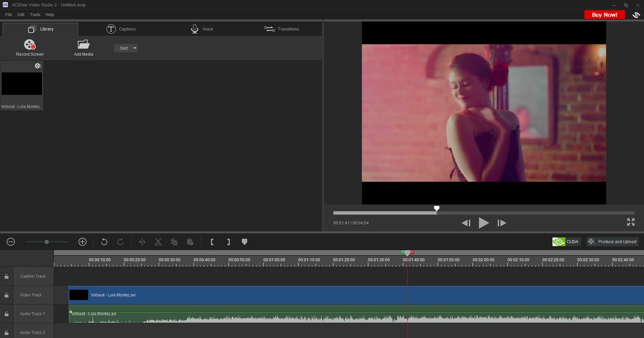644x338 pixels.
Task: Click the Caption Track label
Action: click(33, 277)
